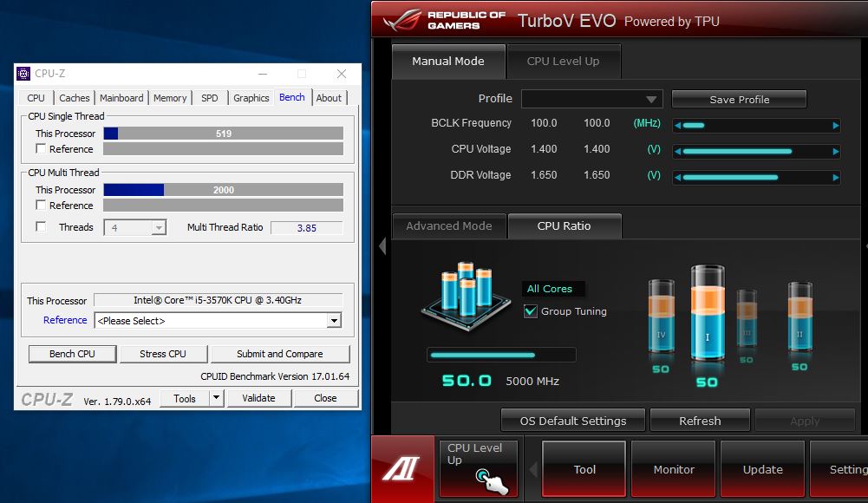Click the Tools button in CPU-Z
This screenshot has height=503, width=868.
click(x=185, y=398)
